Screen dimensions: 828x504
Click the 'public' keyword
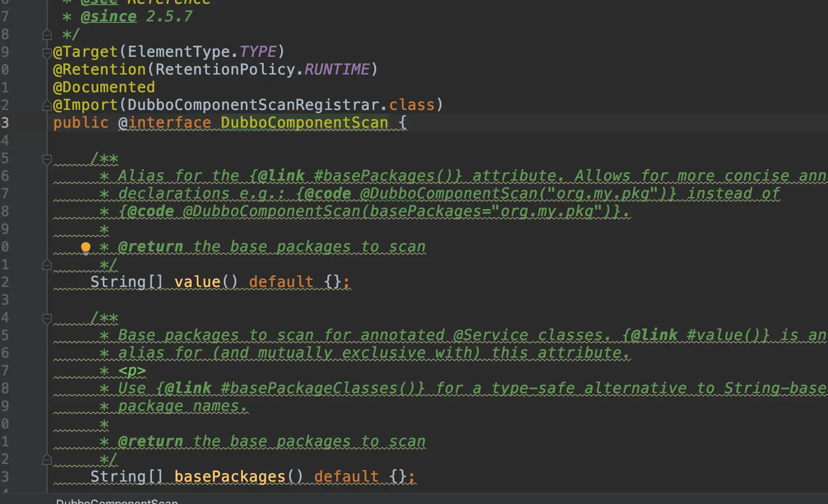(81, 123)
